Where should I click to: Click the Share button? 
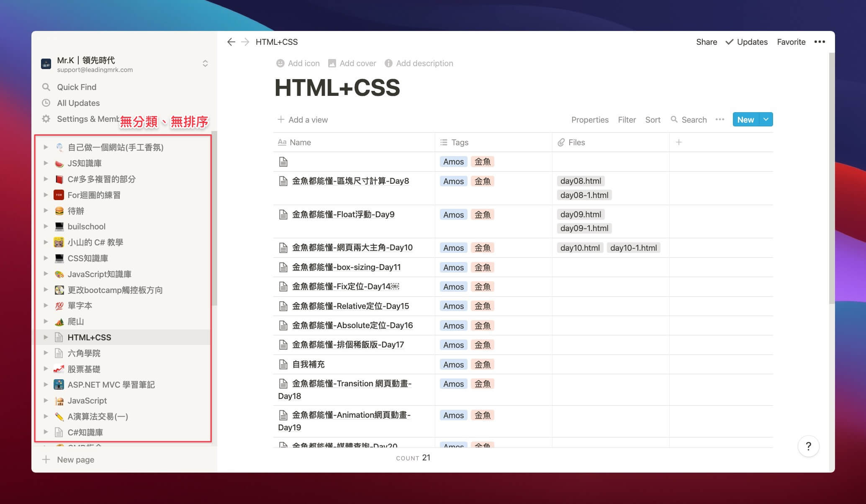click(x=707, y=42)
